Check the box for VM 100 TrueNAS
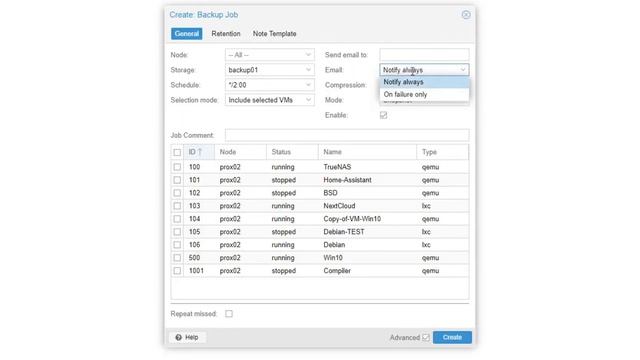Viewport: 640px width, 360px height. tap(177, 167)
